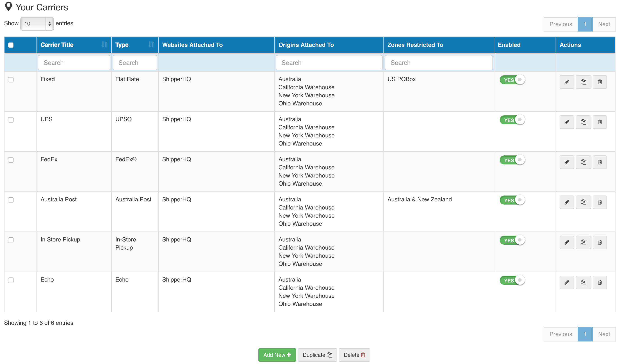Delete the Echo carrier row
The width and height of the screenshot is (620, 364).
[x=599, y=282]
